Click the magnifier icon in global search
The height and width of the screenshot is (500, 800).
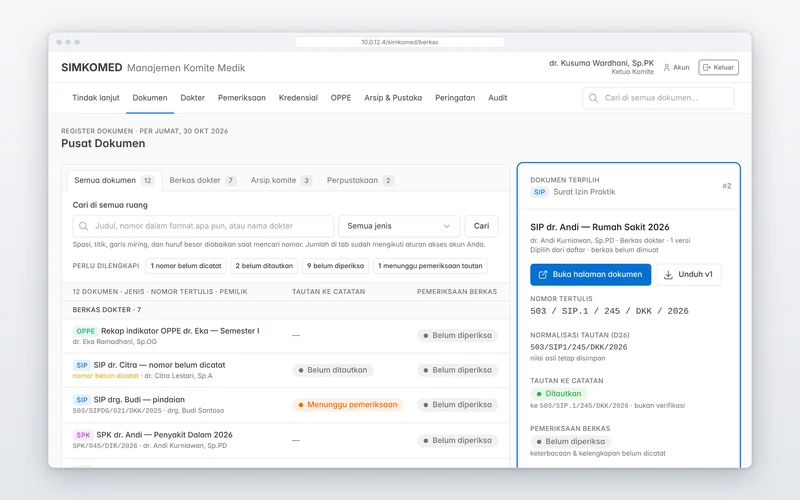point(593,98)
